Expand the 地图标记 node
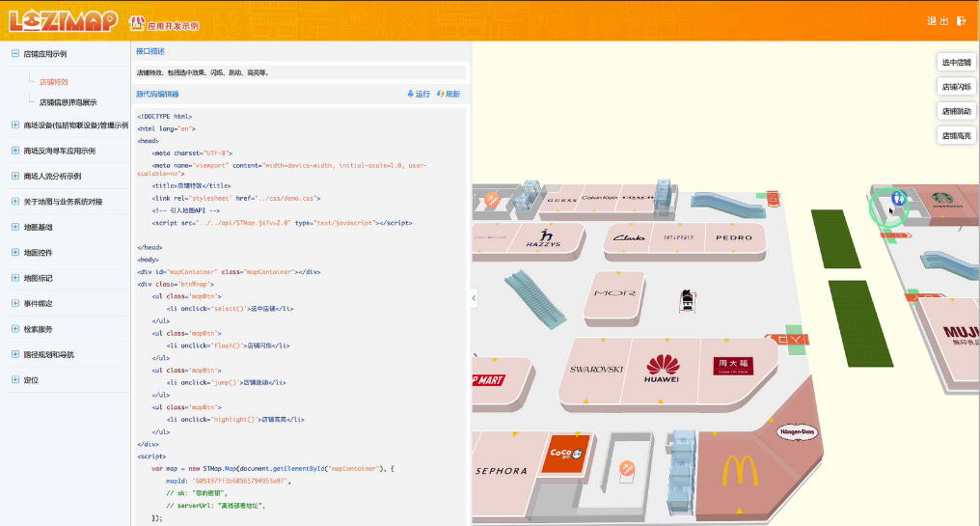 click(x=15, y=278)
